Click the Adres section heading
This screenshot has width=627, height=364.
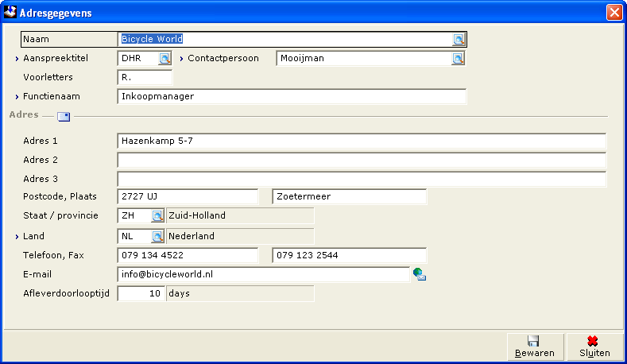pos(24,114)
